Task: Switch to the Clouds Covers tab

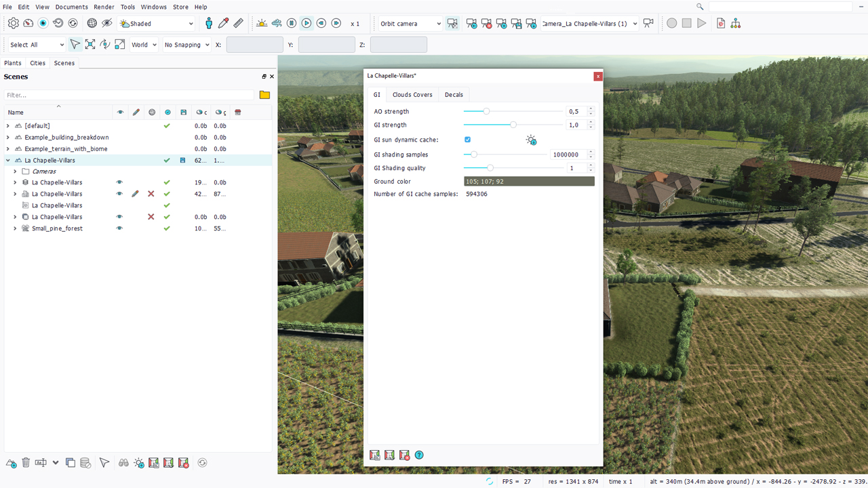Action: [412, 95]
